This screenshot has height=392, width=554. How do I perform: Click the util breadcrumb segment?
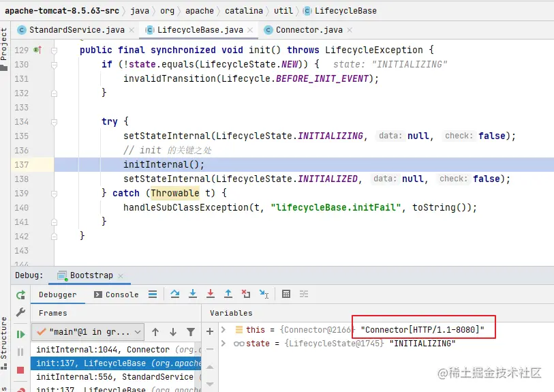pyautogui.click(x=283, y=11)
